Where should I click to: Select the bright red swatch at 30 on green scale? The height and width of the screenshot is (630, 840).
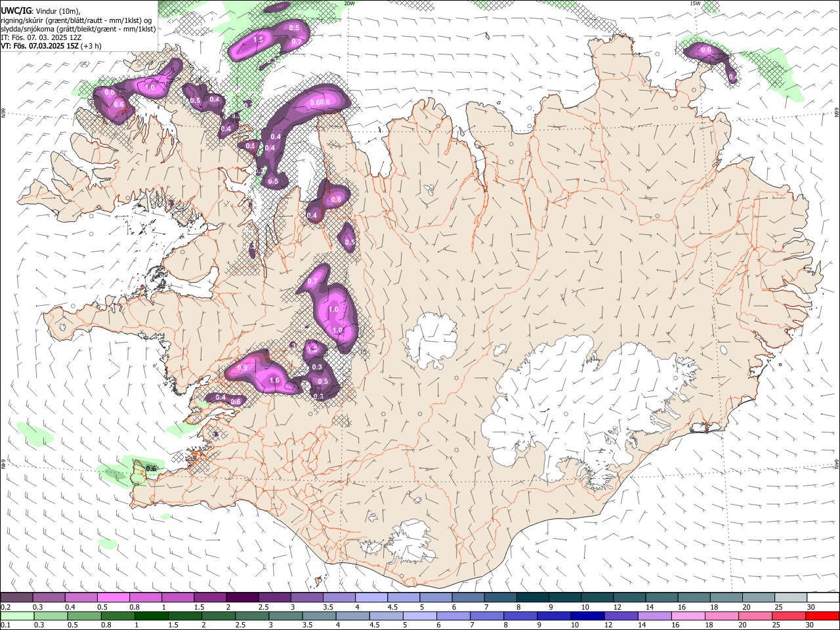[822, 616]
